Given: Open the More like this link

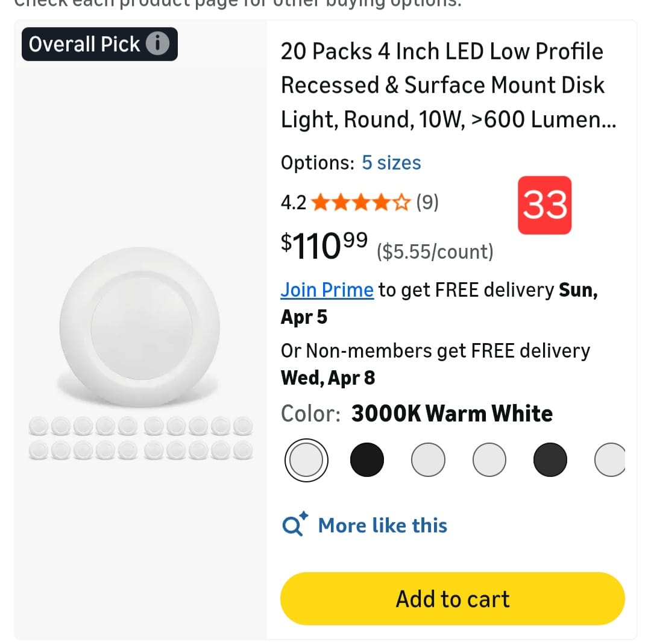Looking at the screenshot, I should tap(382, 525).
